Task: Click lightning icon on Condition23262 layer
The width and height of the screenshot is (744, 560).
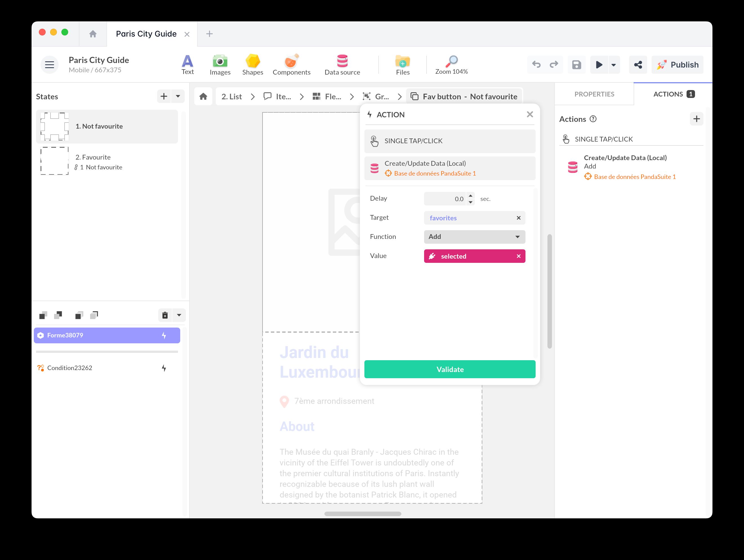Action: point(164,368)
